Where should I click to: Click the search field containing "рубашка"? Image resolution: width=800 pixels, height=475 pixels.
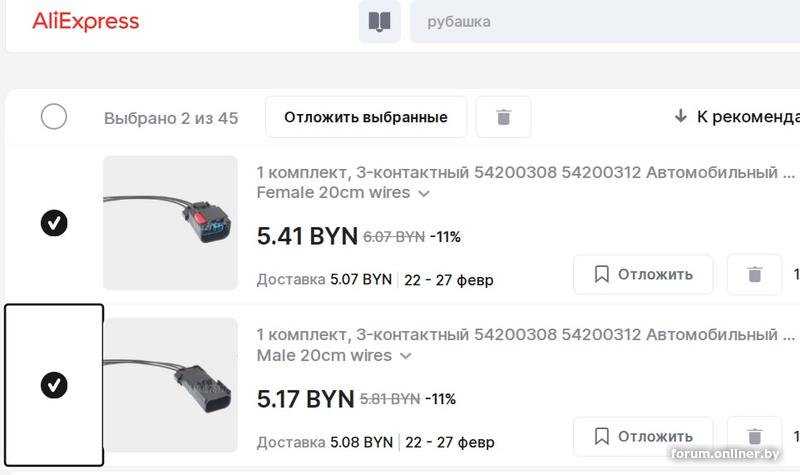click(600, 21)
